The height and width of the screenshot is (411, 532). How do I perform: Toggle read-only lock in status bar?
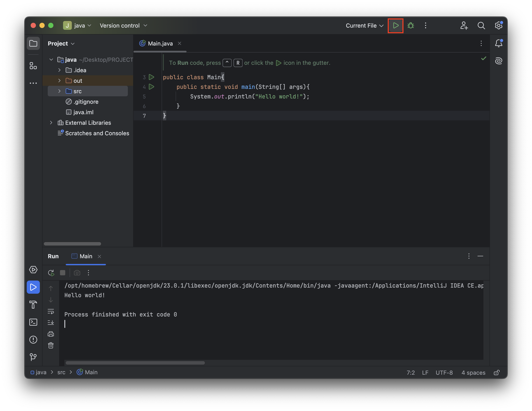tap(497, 372)
